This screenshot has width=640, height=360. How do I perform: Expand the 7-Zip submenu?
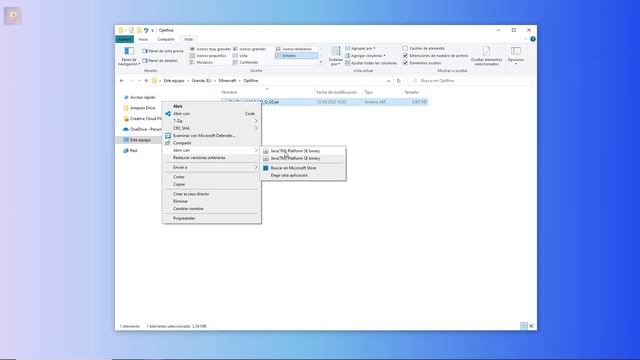click(x=211, y=121)
